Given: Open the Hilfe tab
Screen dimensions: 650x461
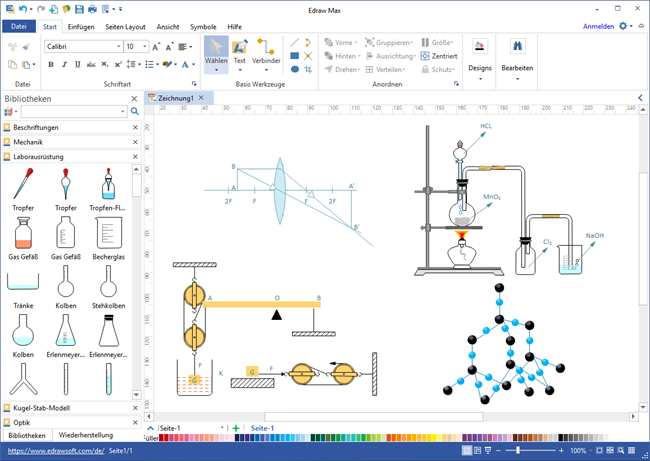Looking at the screenshot, I should click(x=234, y=27).
